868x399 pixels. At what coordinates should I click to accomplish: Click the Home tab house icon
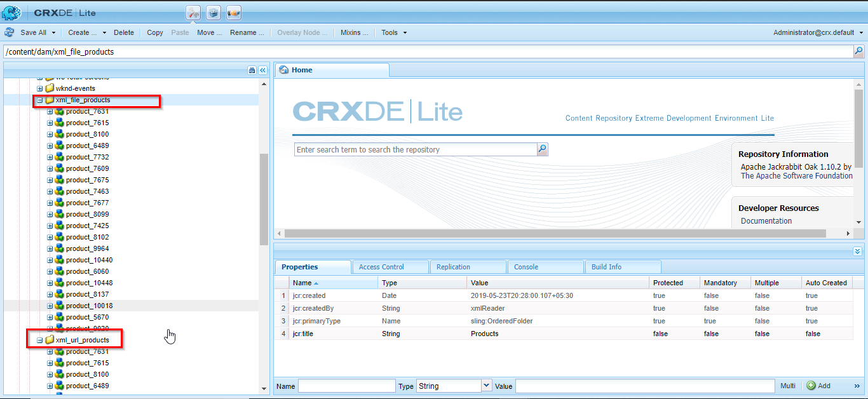pyautogui.click(x=284, y=70)
